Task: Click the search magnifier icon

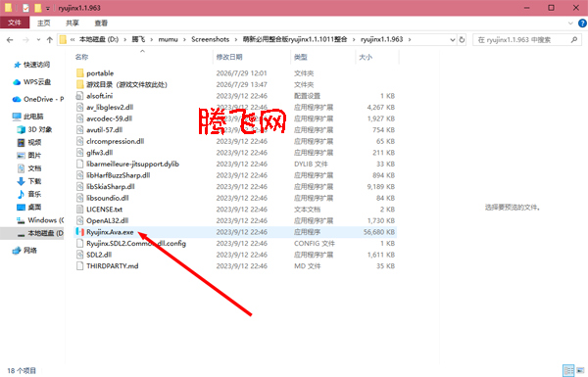Action: (573, 40)
